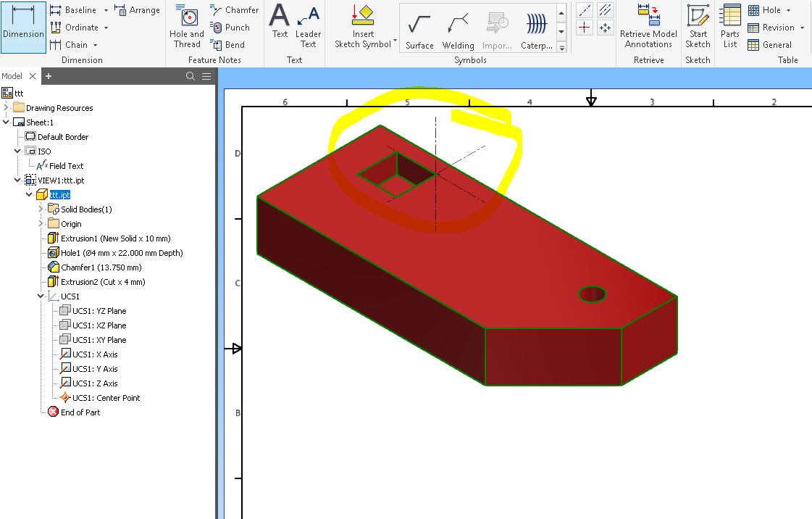Select the Bend note tool
The height and width of the screenshot is (519, 812).
228,44
